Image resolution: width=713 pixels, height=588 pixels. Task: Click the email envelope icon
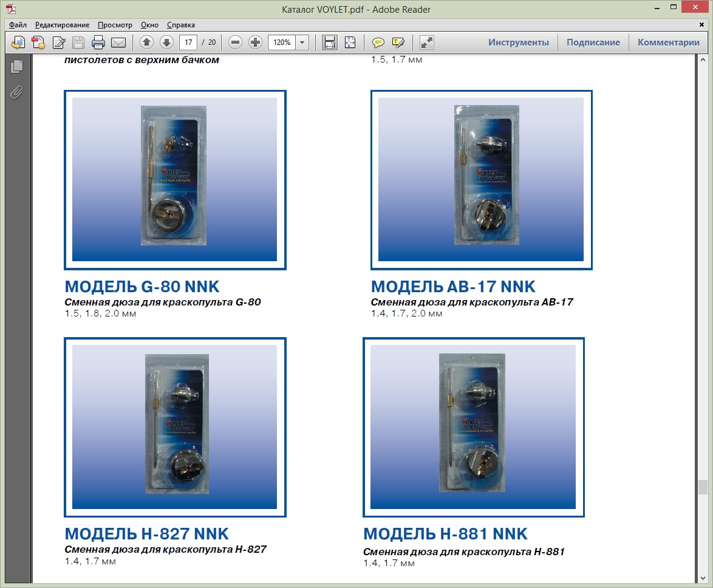click(x=118, y=43)
